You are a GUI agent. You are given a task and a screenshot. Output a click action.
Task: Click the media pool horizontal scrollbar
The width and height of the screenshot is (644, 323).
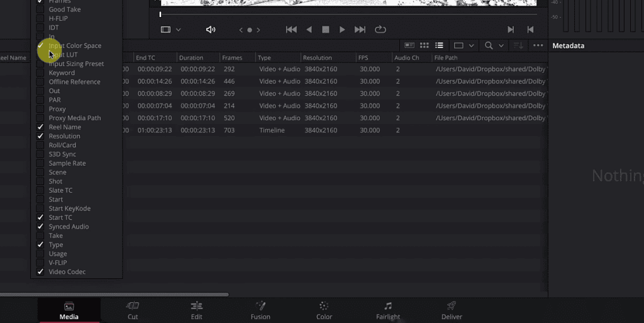tap(114, 294)
